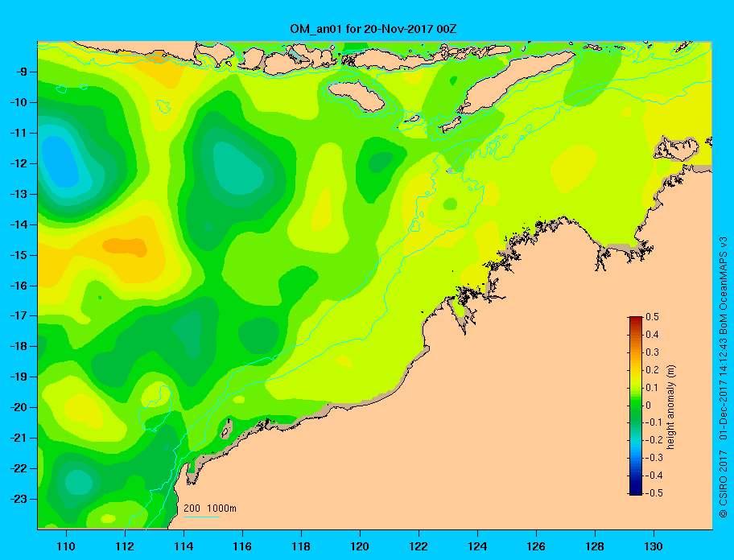
Task: Click longitude axis label "126"
Action: point(536,546)
